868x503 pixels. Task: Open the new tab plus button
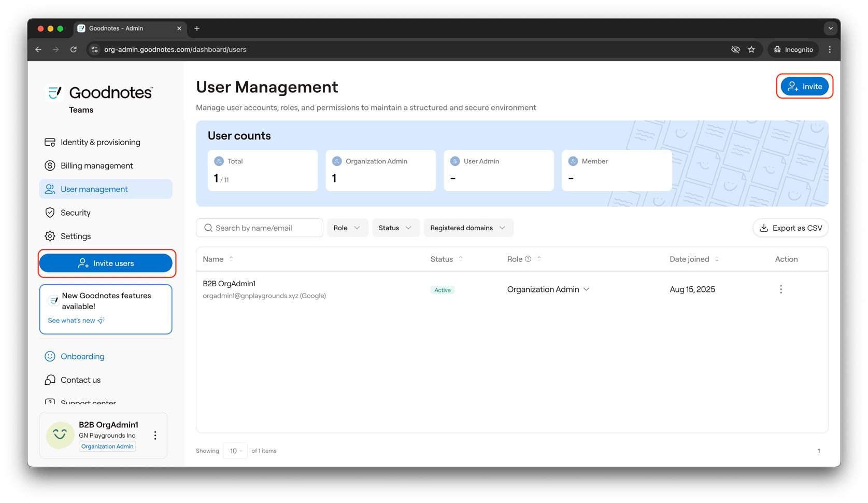coord(197,29)
